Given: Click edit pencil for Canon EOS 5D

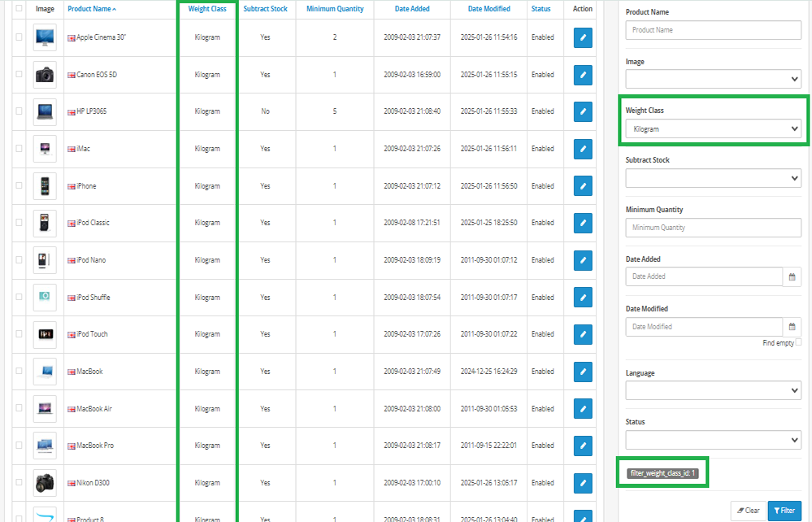Looking at the screenshot, I should (x=583, y=75).
